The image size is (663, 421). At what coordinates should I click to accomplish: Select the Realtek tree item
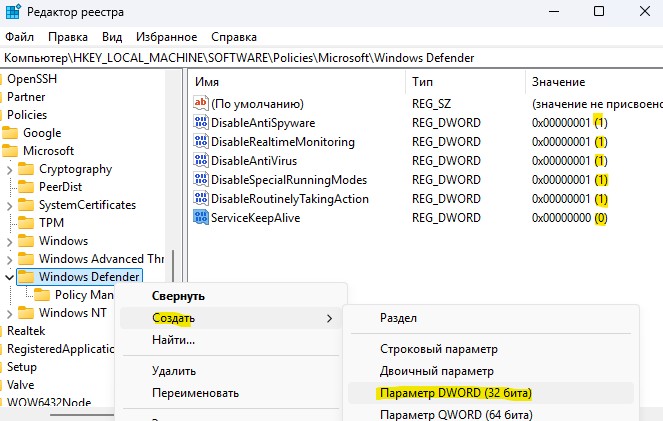click(26, 331)
